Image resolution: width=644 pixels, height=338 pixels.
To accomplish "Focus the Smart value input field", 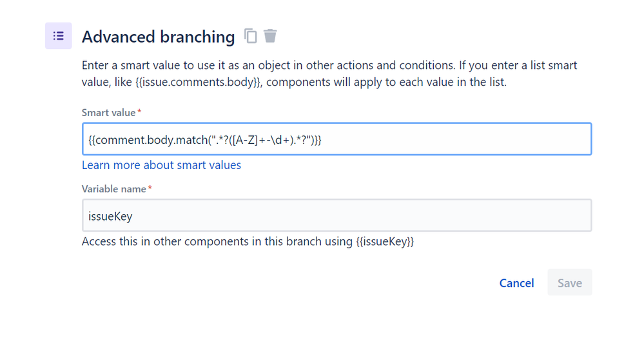I will (337, 139).
